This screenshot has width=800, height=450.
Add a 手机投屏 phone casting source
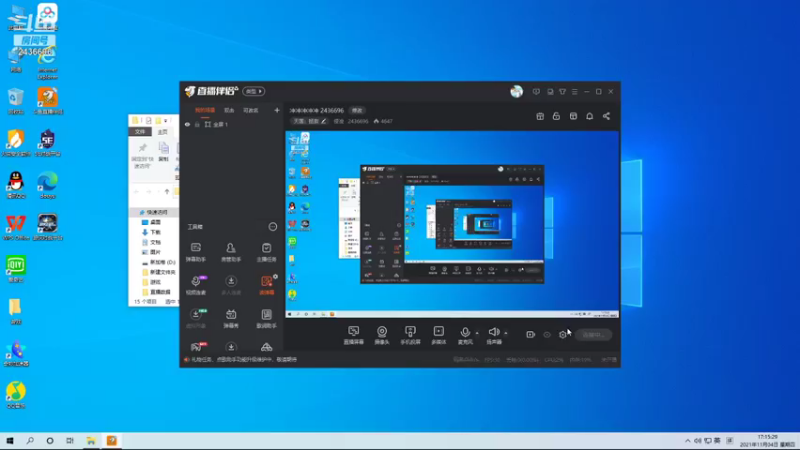(410, 335)
